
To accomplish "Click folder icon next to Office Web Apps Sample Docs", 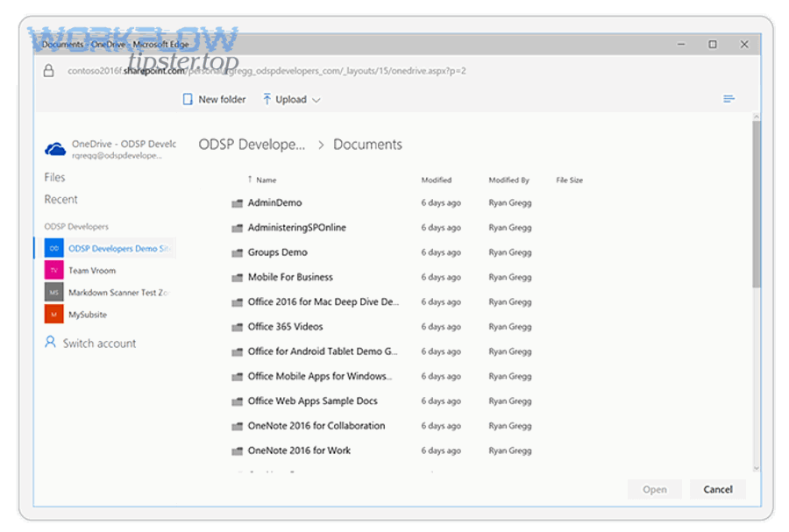I will pos(237,401).
